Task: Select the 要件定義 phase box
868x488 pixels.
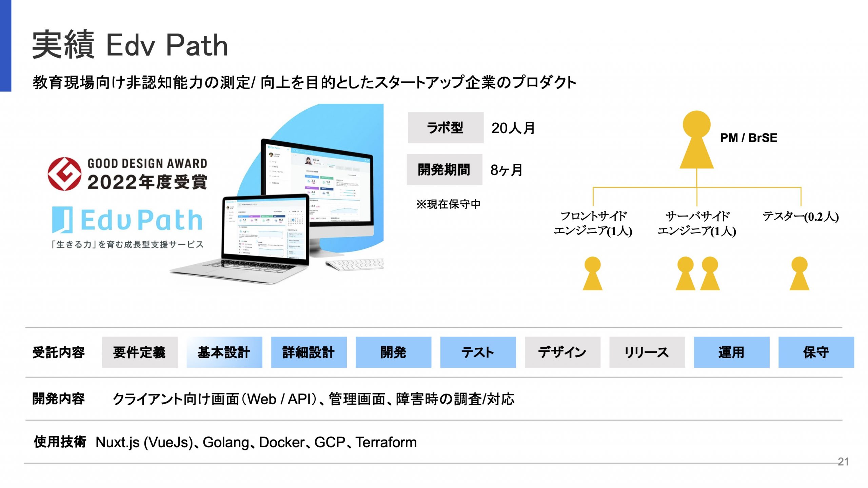Action: pyautogui.click(x=139, y=352)
